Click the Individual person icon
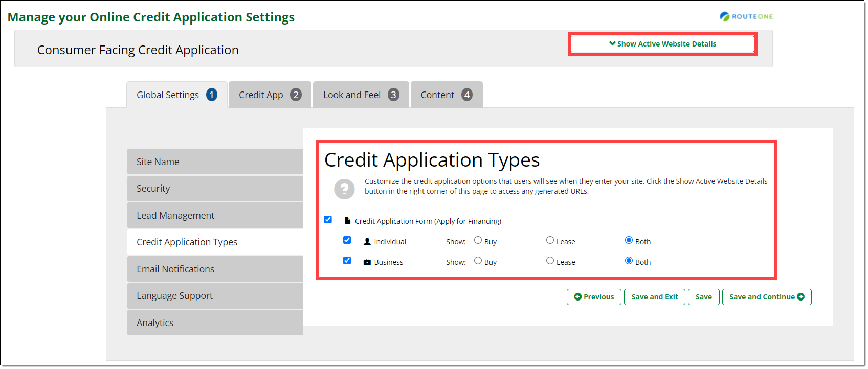This screenshot has height=369, width=868. point(367,241)
